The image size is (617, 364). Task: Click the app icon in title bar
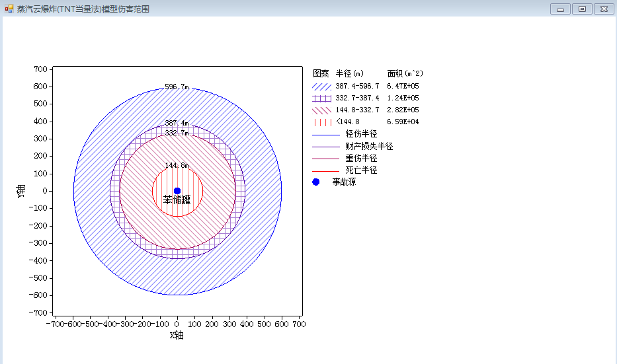click(x=9, y=9)
